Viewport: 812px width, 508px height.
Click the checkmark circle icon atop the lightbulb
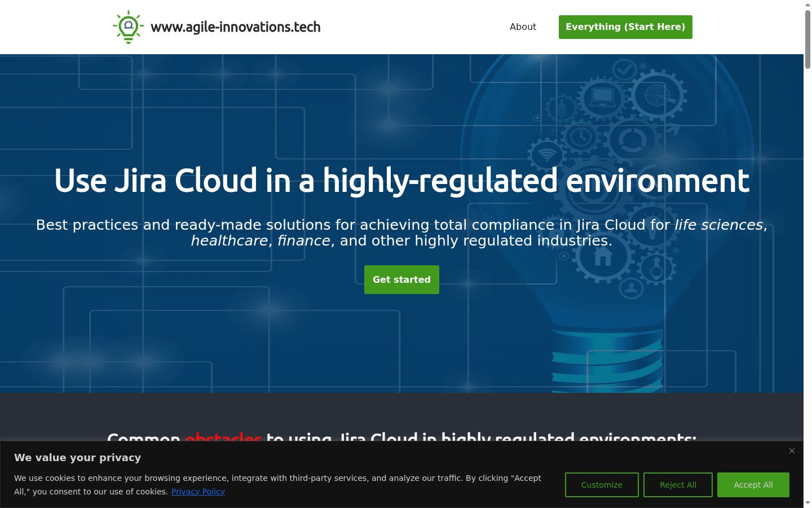pos(624,70)
